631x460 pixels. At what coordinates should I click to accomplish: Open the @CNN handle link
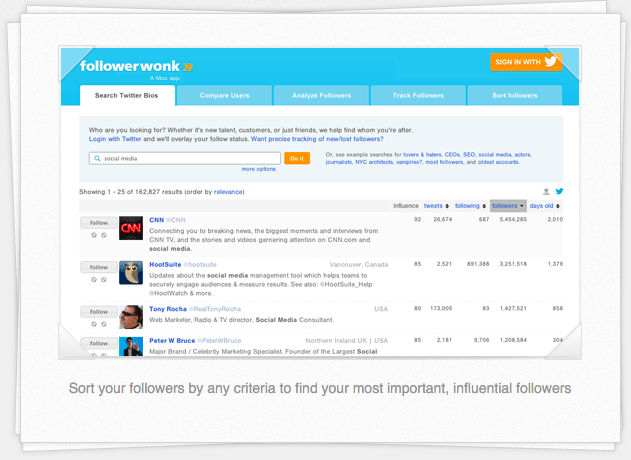176,220
